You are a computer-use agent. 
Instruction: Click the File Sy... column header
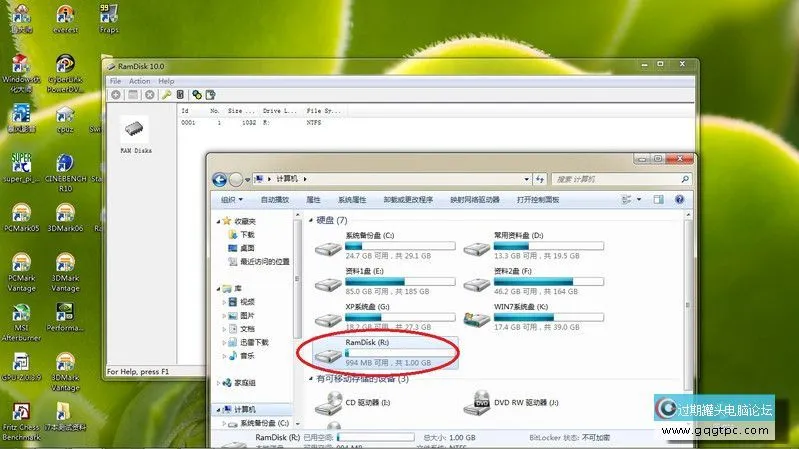coord(324,111)
